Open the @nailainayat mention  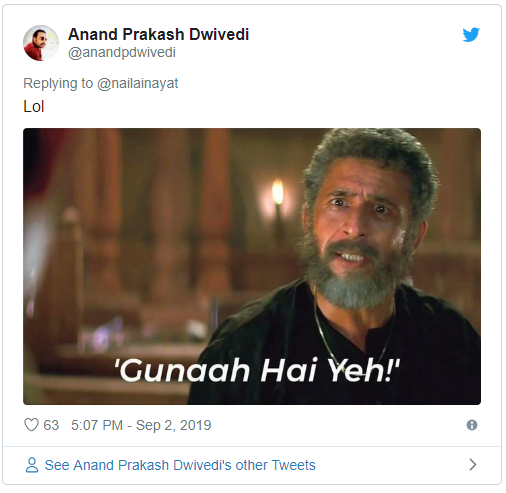(138, 83)
